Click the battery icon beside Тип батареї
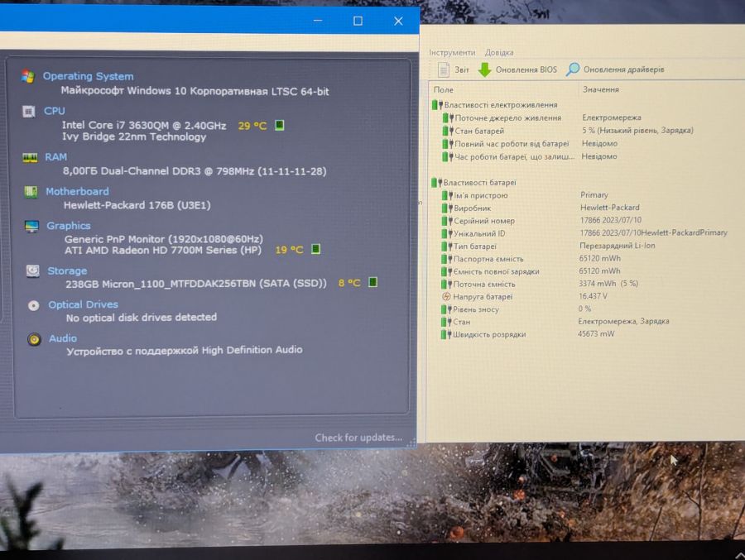The height and width of the screenshot is (560, 745). click(x=447, y=246)
